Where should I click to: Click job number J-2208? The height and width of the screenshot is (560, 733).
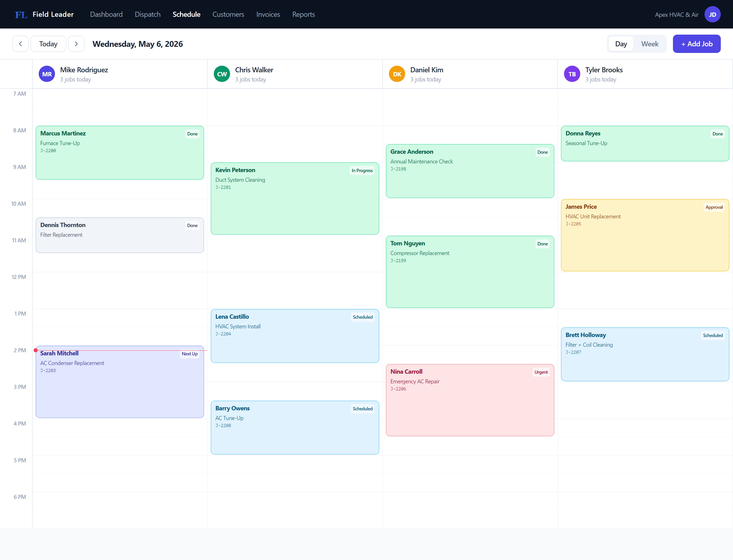coord(223,426)
